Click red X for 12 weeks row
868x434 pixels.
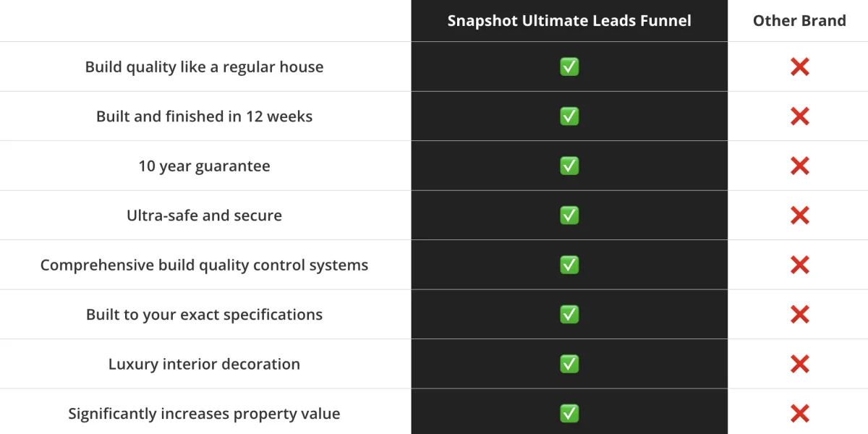[799, 116]
